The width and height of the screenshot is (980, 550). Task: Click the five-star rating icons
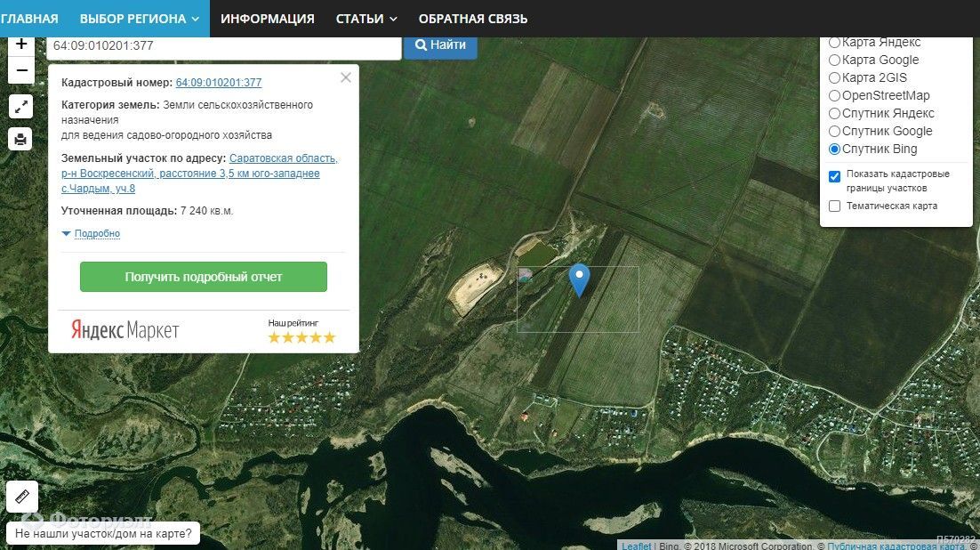point(301,337)
